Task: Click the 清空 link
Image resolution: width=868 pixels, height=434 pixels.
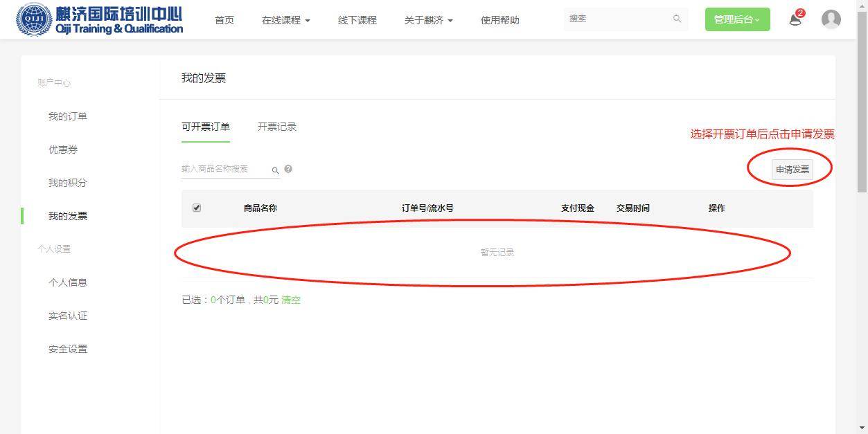Action: pyautogui.click(x=291, y=300)
